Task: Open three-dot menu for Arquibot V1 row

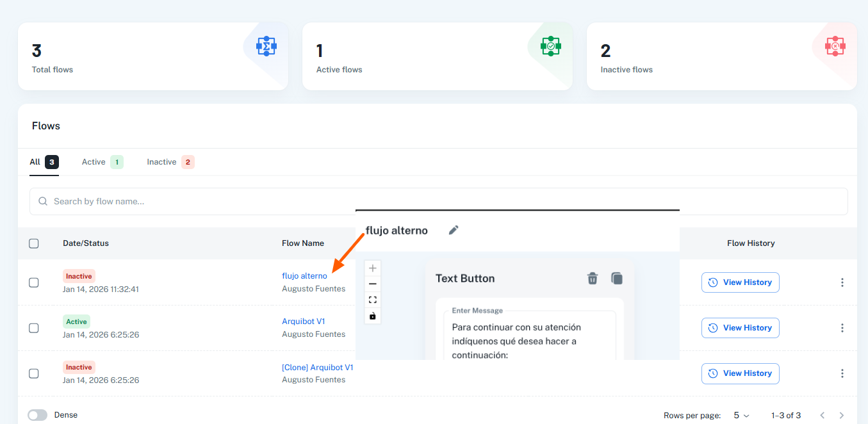Action: (x=842, y=328)
